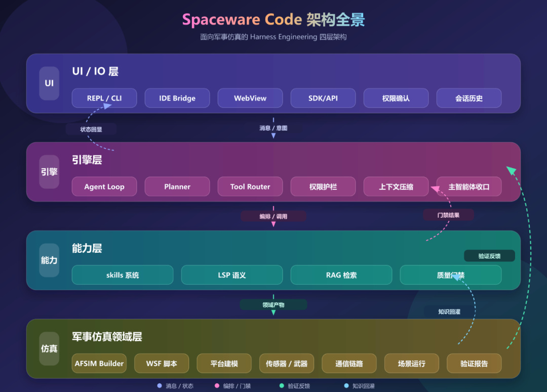Select the 主智能体收口 box
The image size is (547, 392).
[469, 186]
